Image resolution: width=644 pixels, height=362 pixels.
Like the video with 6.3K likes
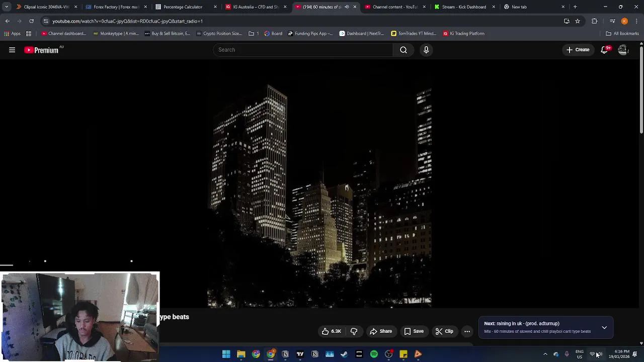tap(332, 331)
